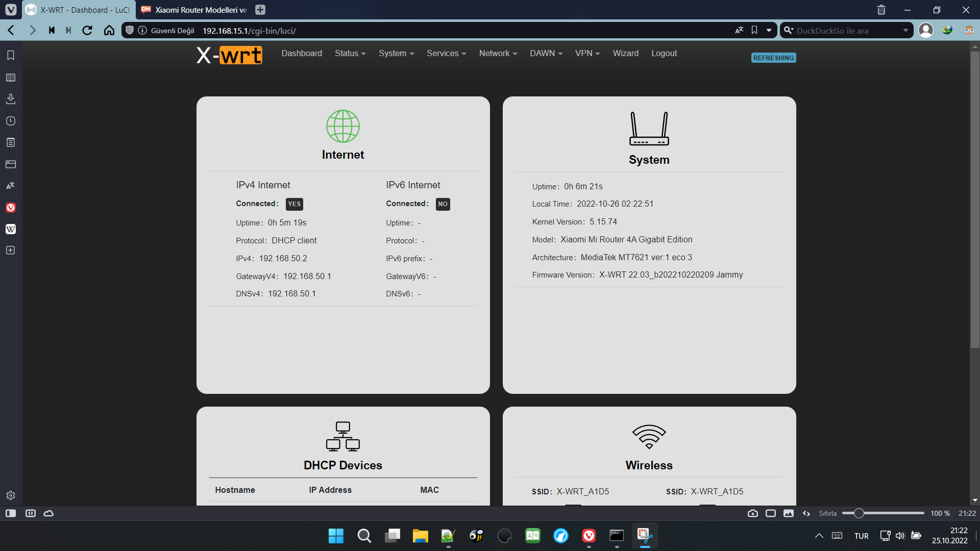Expand the Services menu
Image resolution: width=980 pixels, height=551 pixels.
446,53
